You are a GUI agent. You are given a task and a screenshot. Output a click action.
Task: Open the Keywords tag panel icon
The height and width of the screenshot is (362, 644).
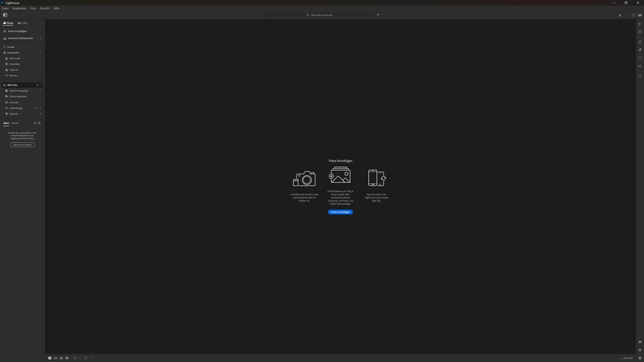[x=640, y=350]
